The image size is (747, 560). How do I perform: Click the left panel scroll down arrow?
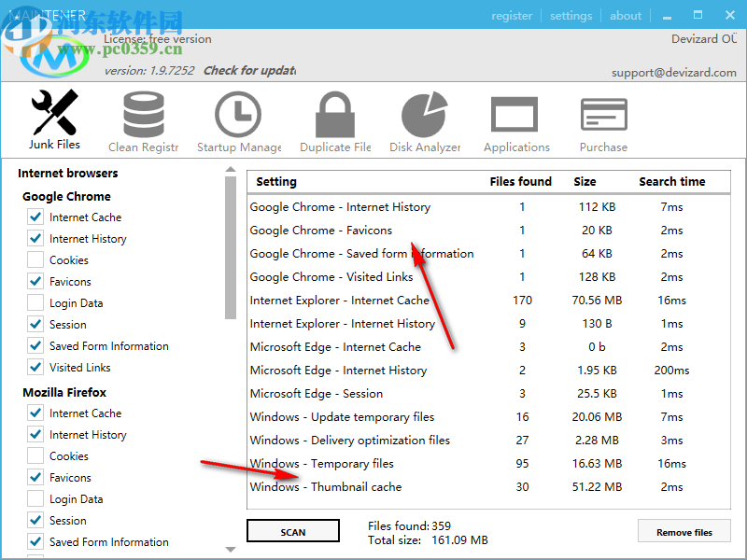pyautogui.click(x=231, y=550)
